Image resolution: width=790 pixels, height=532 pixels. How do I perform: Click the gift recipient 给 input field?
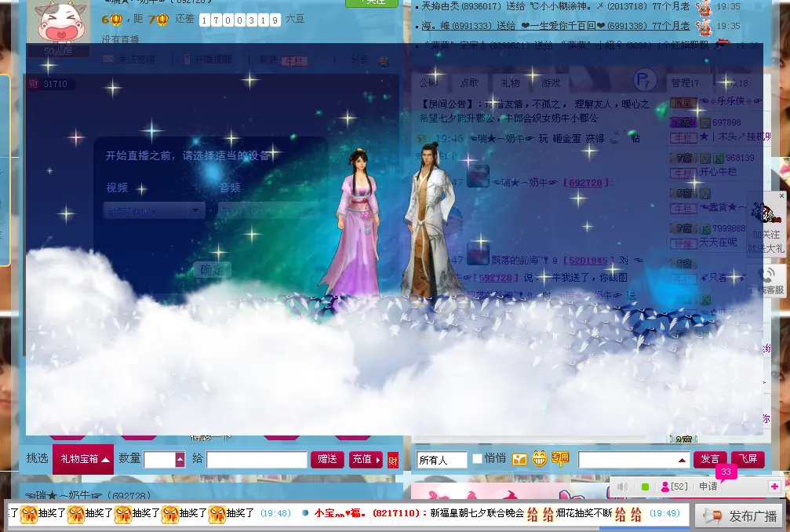257,460
